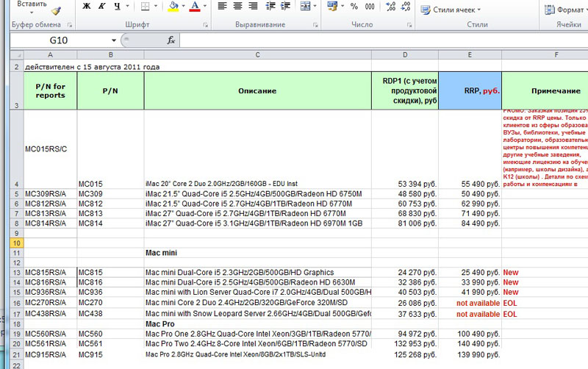Image resolution: width=588 pixels, height=369 pixels.
Task: Decrease decimal places
Action: click(406, 6)
